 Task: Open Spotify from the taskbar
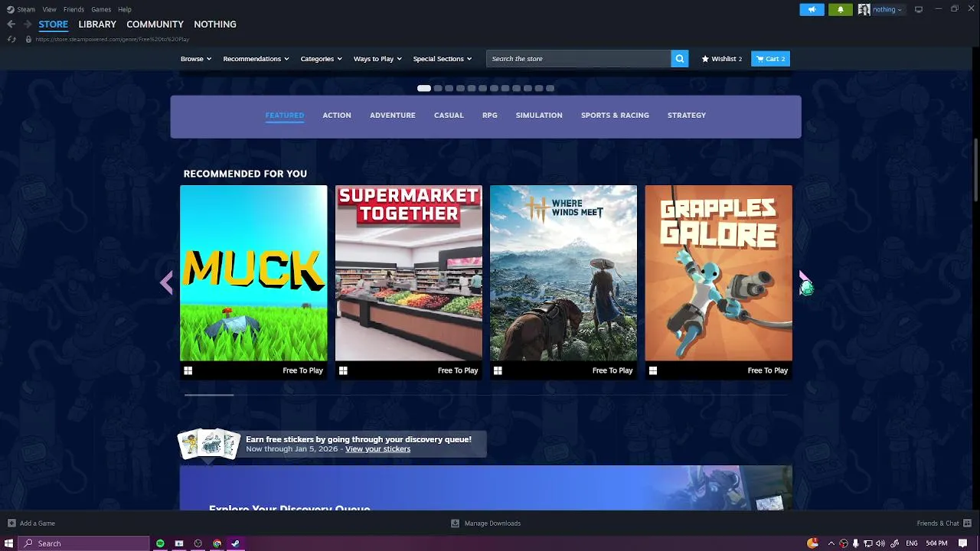[160, 543]
